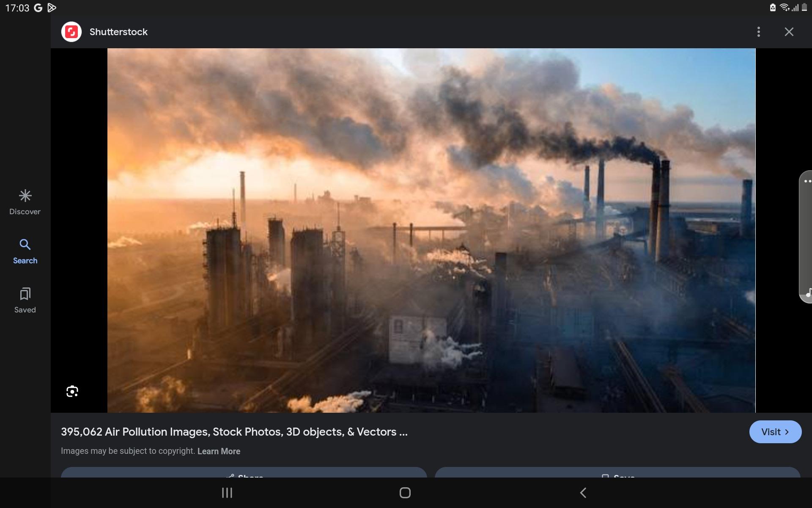Image resolution: width=812 pixels, height=508 pixels.
Task: Open recent apps from navigation bar
Action: click(x=227, y=493)
